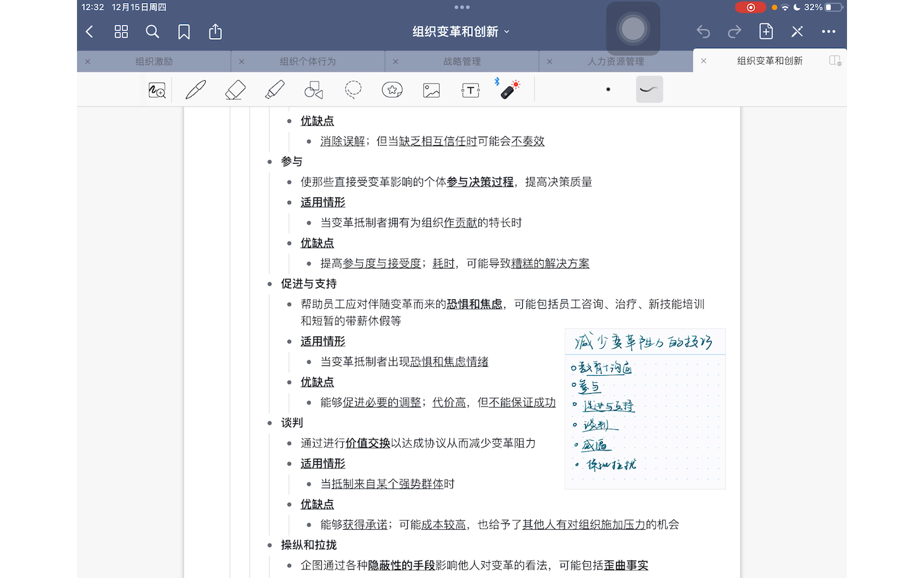
Task: Open the new tab split view icon
Action: [835, 61]
